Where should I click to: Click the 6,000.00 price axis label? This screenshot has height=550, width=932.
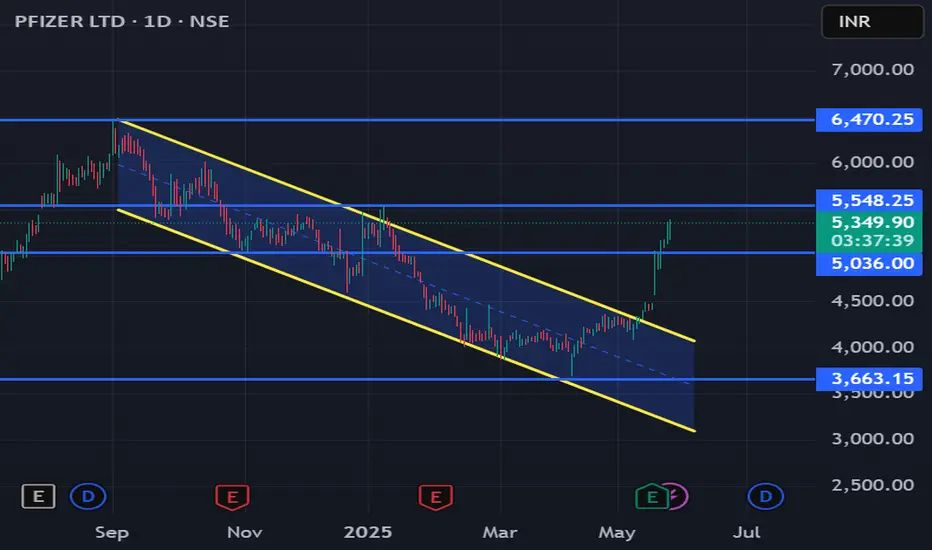(872, 162)
